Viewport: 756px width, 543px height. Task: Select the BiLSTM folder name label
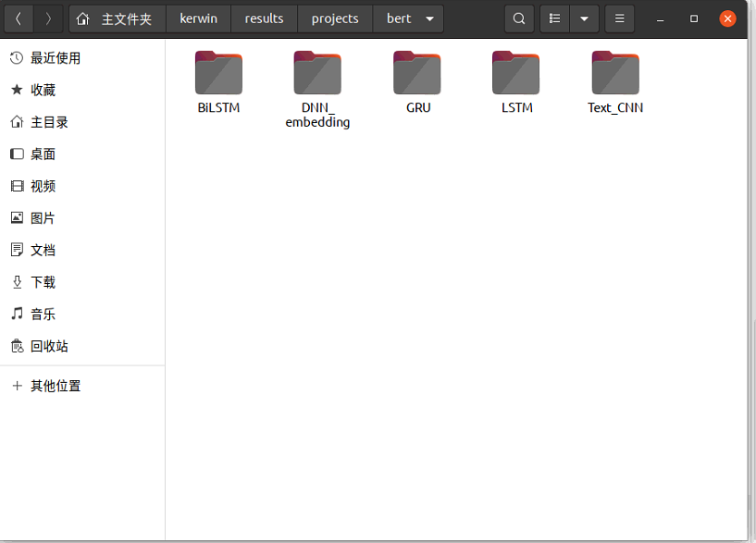[x=218, y=107]
